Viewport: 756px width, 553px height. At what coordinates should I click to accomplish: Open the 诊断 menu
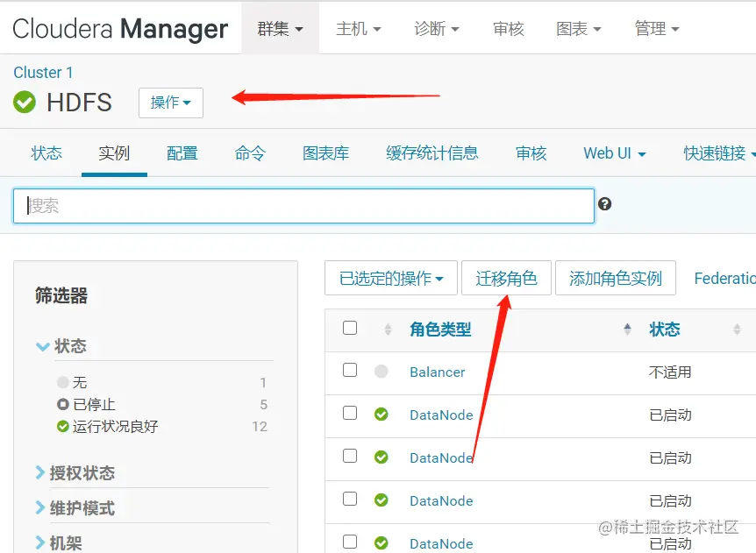pos(437,28)
